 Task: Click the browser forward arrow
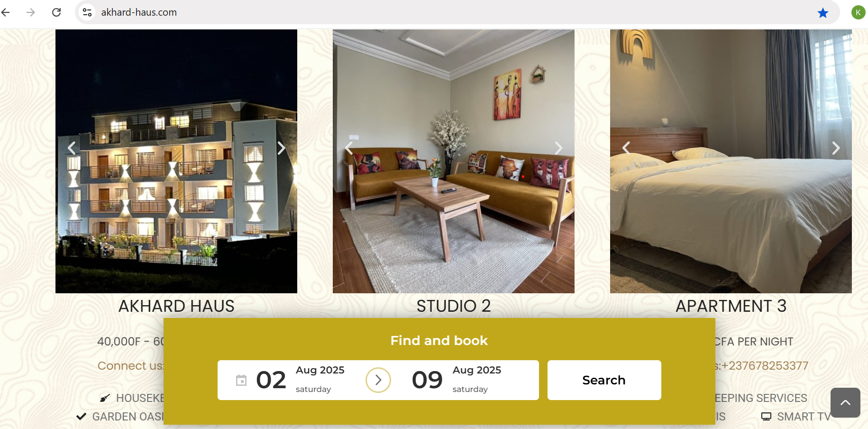(31, 12)
